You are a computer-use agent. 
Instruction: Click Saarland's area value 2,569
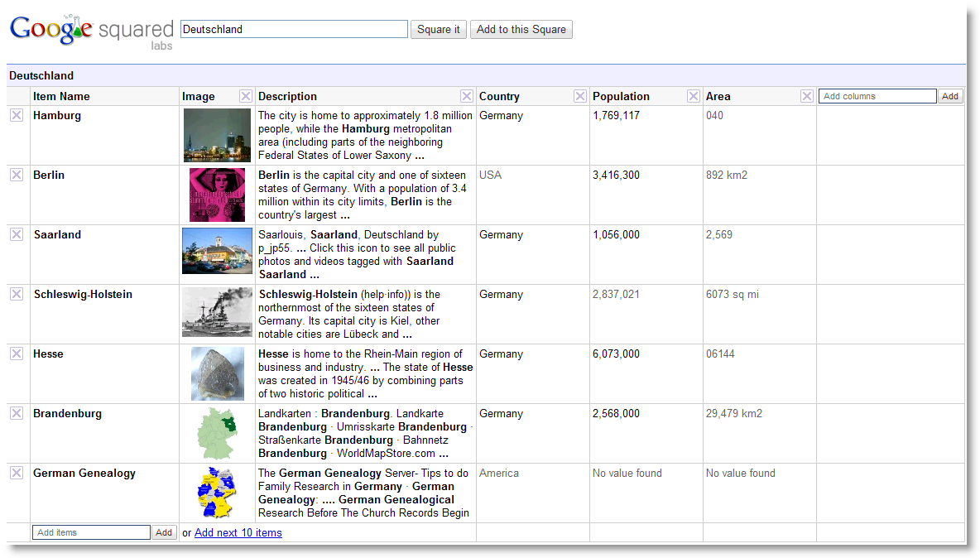point(719,235)
